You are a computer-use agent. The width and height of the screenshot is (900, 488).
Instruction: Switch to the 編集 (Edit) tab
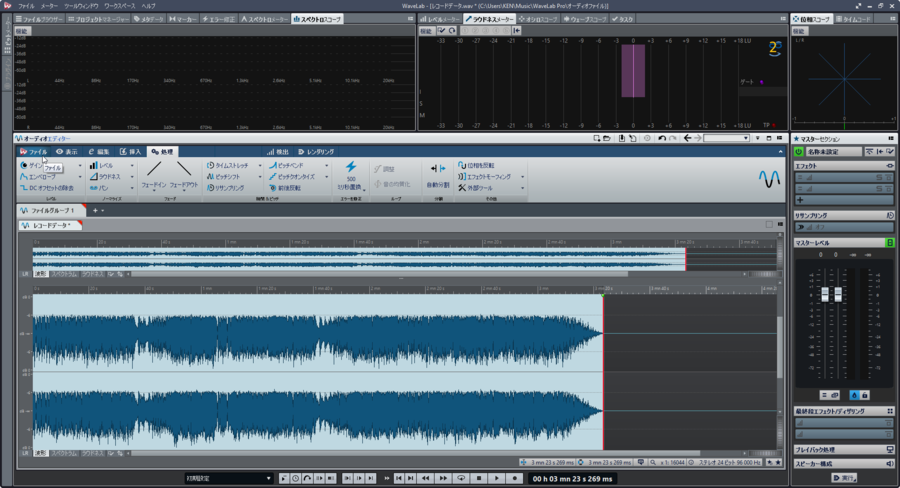pos(99,152)
